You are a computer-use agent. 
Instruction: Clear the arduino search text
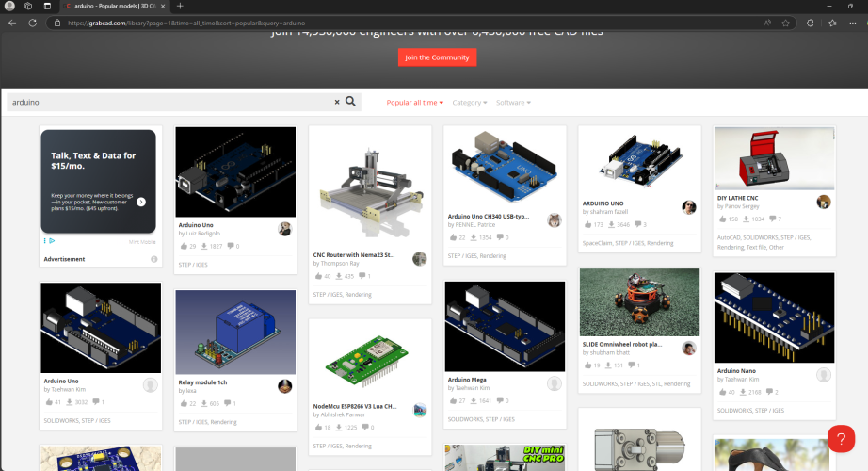tap(336, 102)
